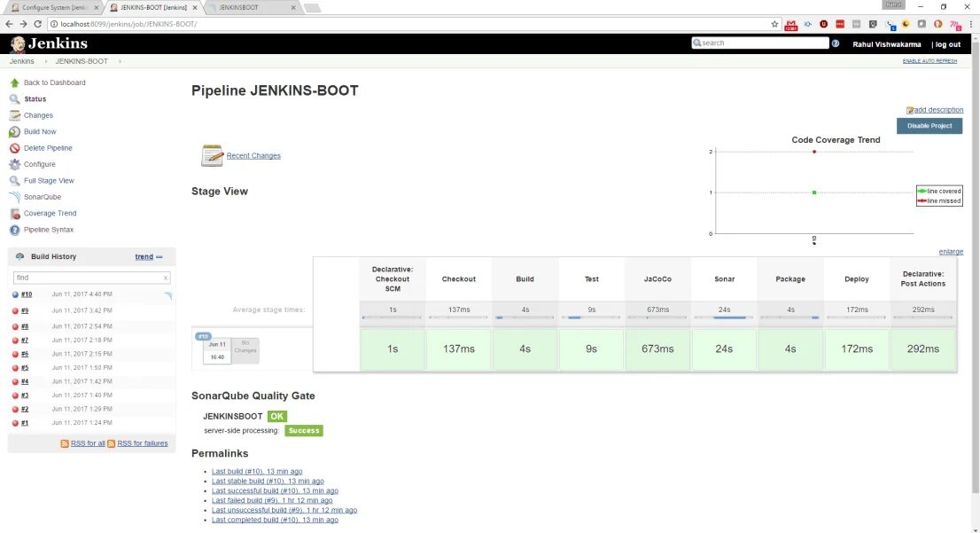Click the Jenkins search field

(x=760, y=43)
